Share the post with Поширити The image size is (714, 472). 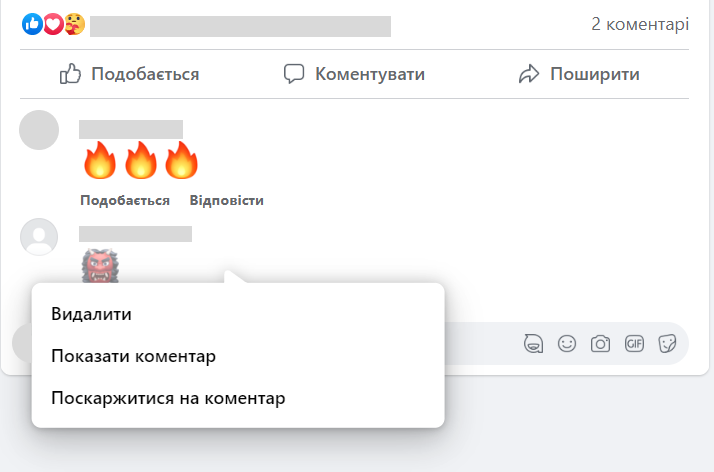[578, 74]
